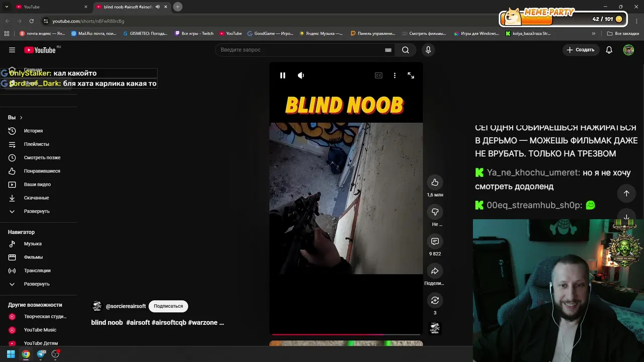Reload the page
644x362 pixels.
tap(31, 21)
